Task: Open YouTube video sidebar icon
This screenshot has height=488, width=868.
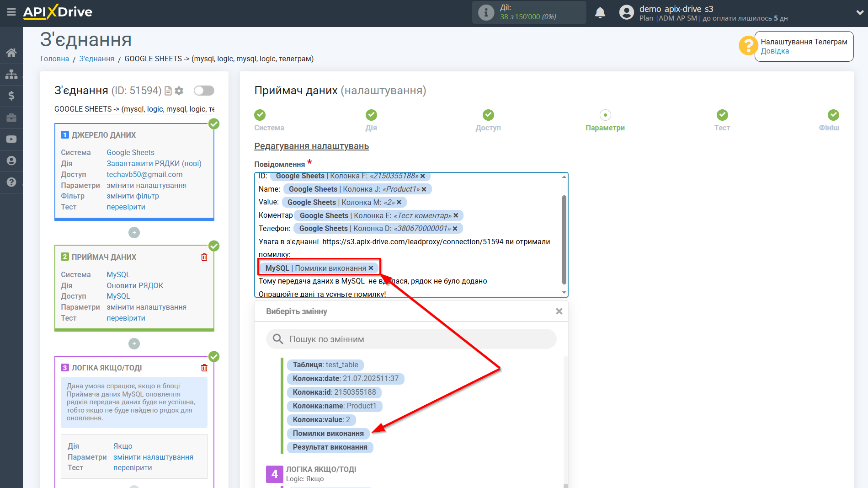Action: coord(11,139)
